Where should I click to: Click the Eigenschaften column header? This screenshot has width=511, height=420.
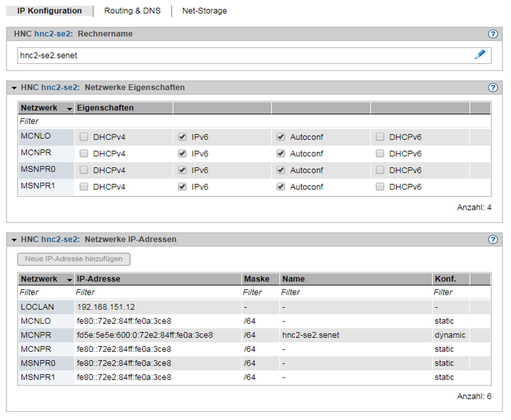point(123,108)
